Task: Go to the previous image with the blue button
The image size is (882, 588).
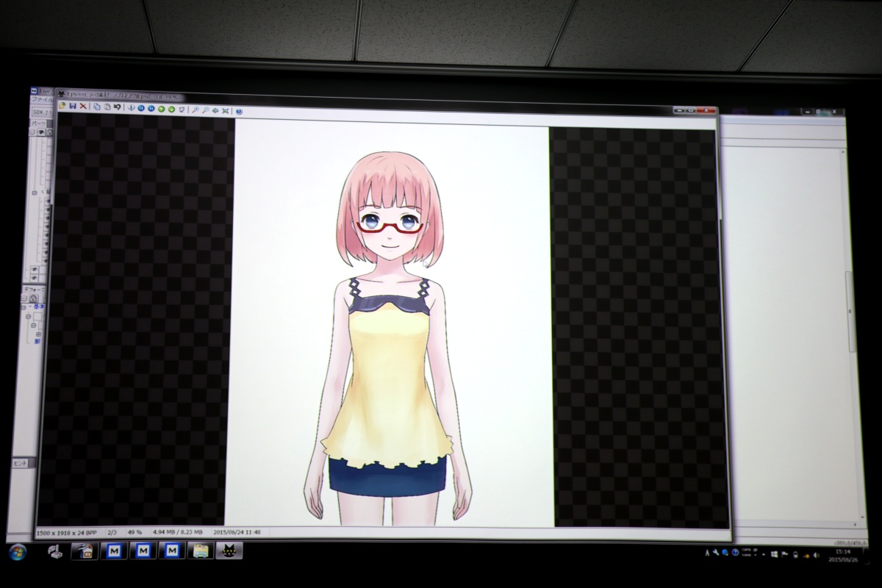Action: 141,108
